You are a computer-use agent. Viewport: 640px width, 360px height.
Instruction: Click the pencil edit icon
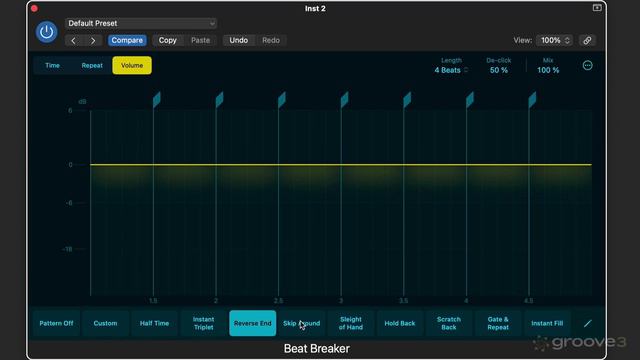pyautogui.click(x=587, y=323)
